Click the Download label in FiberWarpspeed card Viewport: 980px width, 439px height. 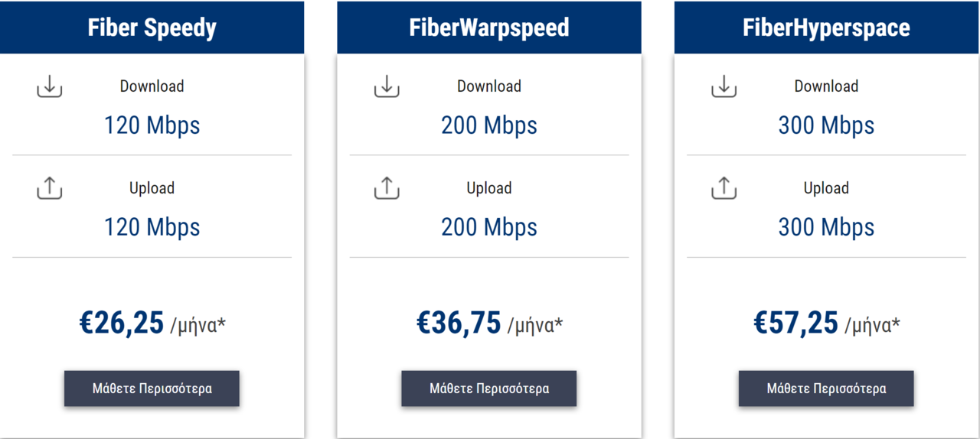[489, 86]
